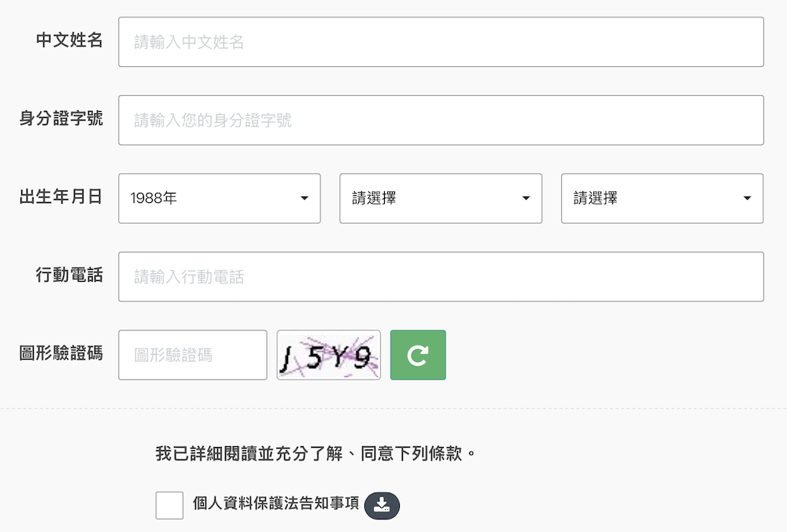Refresh the captcha with the green refresh icon
This screenshot has height=532, width=787.
[x=418, y=355]
